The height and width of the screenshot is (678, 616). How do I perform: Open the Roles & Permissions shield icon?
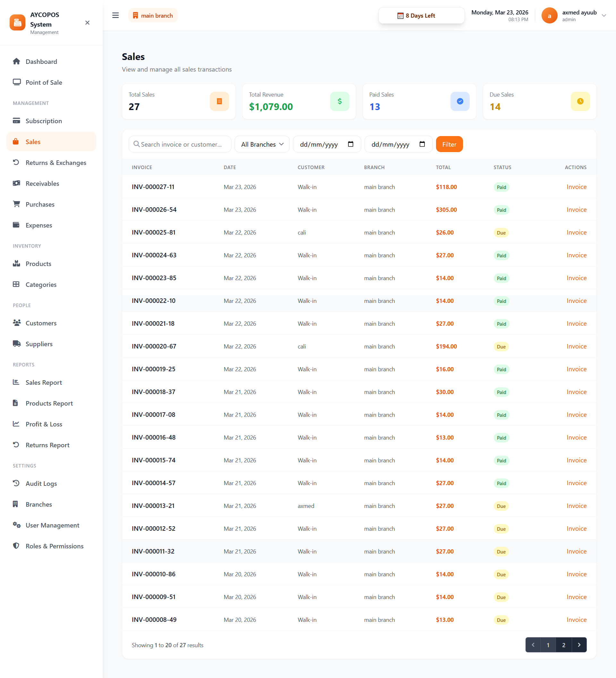tap(16, 545)
